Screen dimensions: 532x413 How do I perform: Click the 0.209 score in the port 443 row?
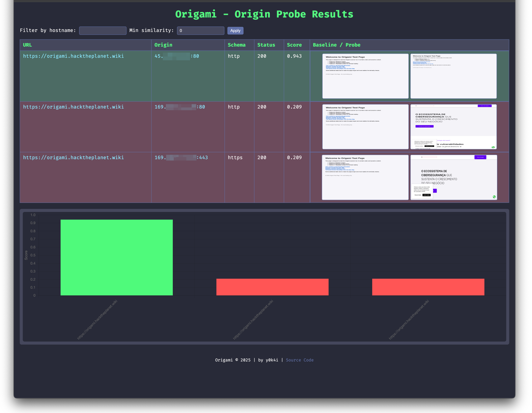[x=294, y=157]
